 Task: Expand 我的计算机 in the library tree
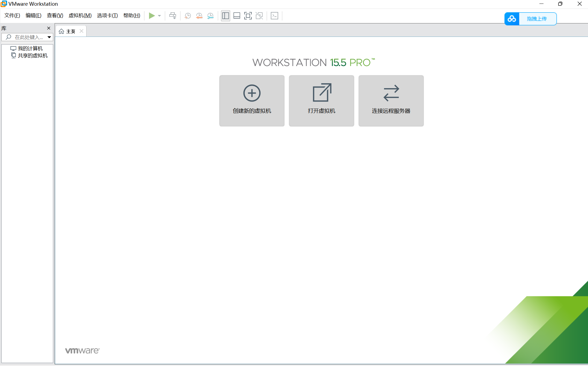[x=30, y=48]
